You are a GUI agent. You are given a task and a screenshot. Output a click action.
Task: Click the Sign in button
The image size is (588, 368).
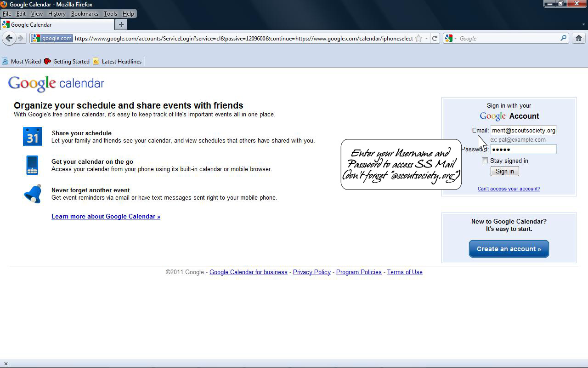tap(505, 171)
